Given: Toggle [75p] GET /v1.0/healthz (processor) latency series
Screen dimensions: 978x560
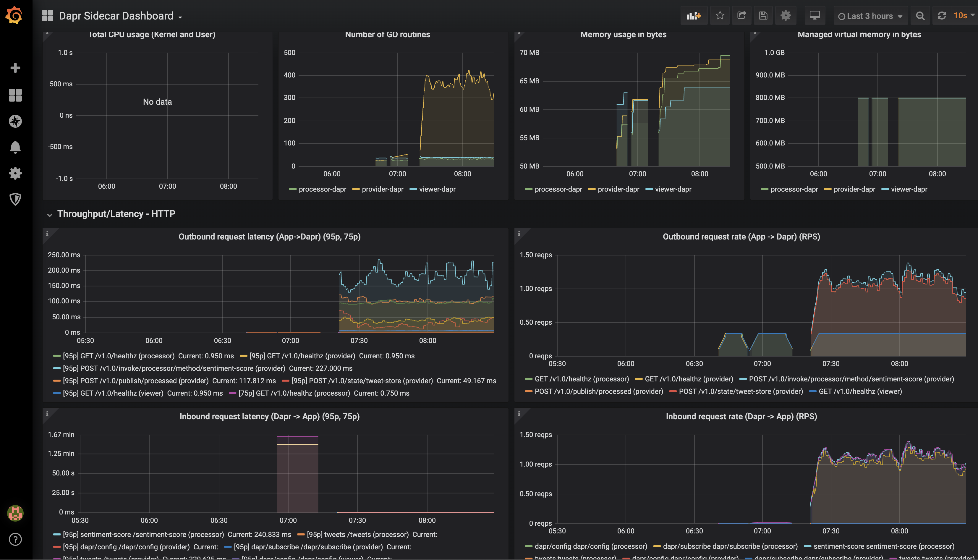Looking at the screenshot, I should tap(294, 393).
